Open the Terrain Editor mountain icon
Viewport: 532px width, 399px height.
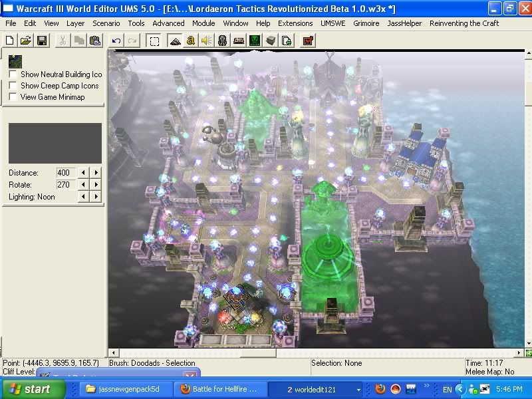click(175, 41)
